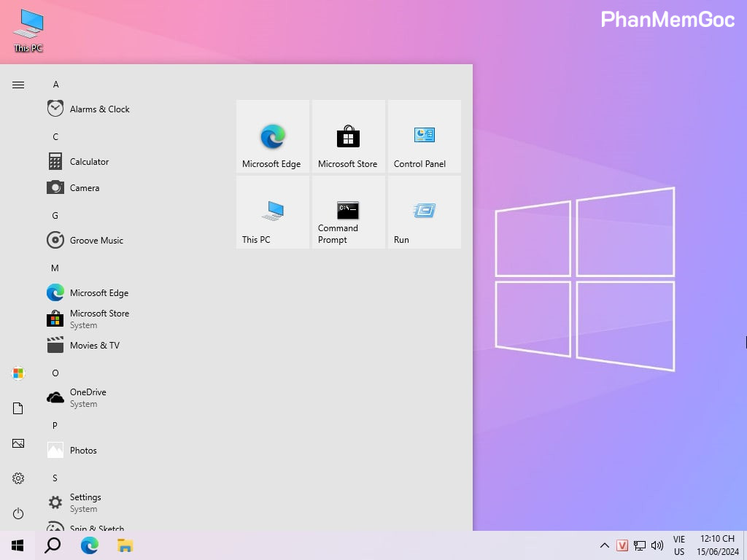Open the Command Prompt tile

(348, 212)
